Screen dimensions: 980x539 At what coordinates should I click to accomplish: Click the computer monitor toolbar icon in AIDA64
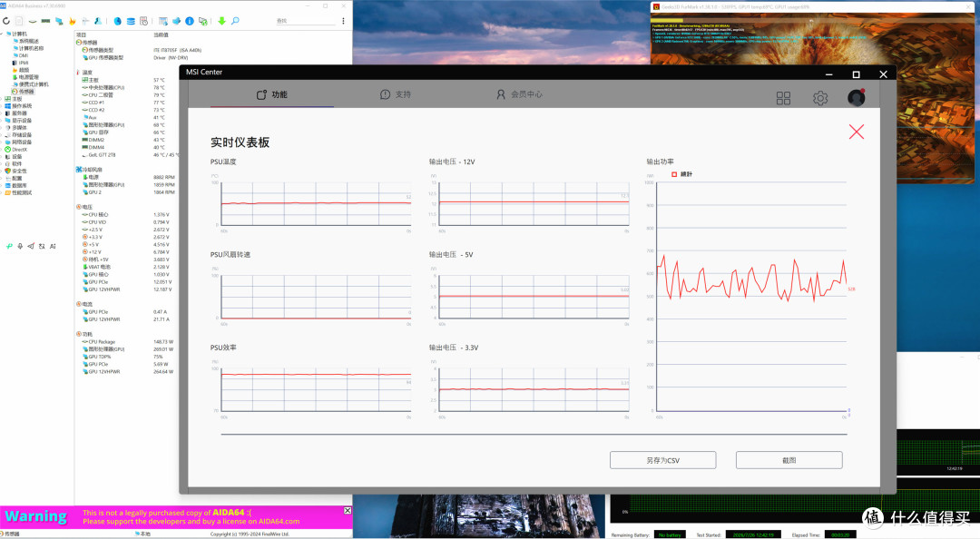click(x=59, y=21)
